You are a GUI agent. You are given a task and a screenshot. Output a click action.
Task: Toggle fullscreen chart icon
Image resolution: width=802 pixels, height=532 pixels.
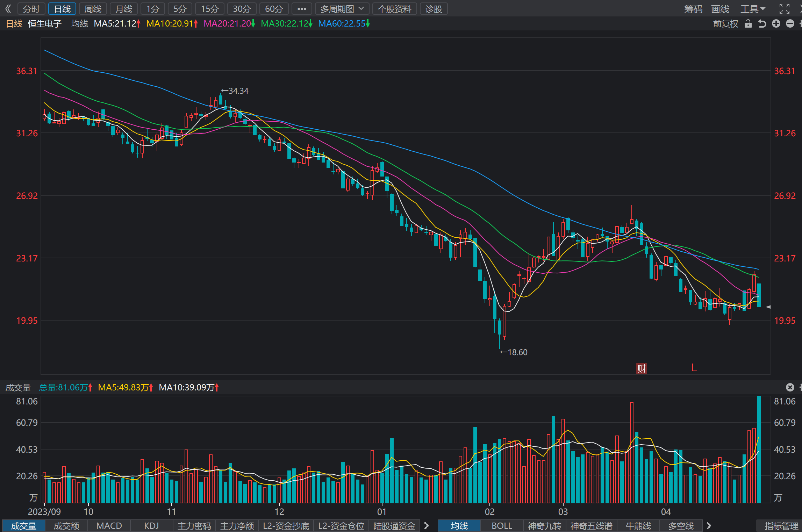click(x=785, y=9)
